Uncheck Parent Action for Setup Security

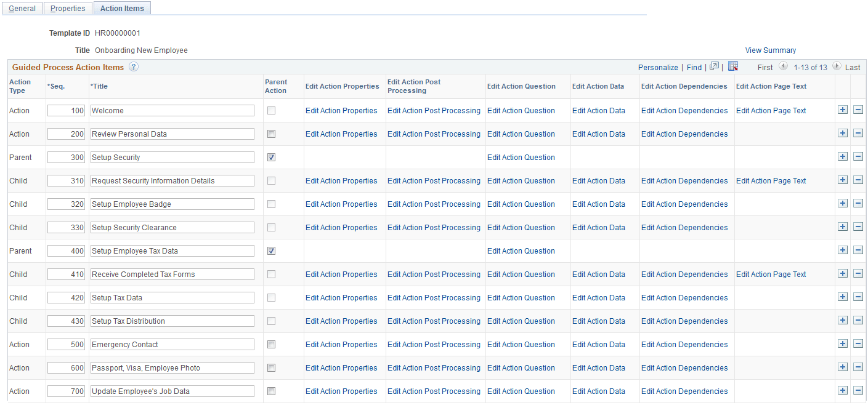[272, 156]
